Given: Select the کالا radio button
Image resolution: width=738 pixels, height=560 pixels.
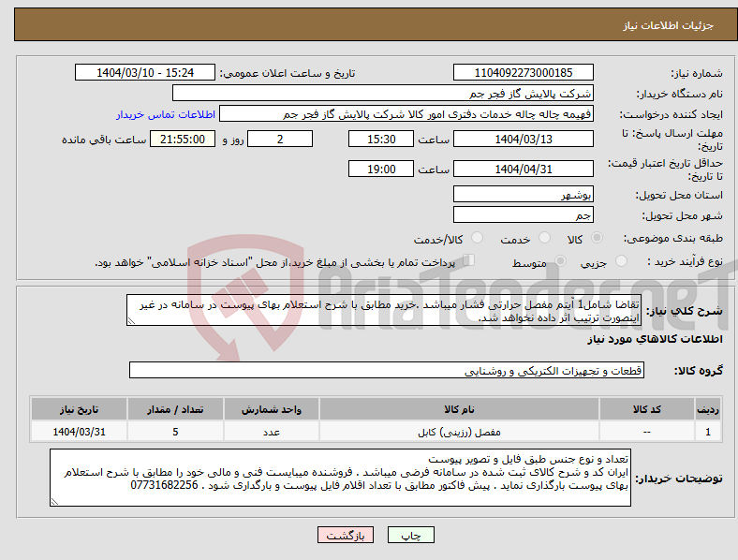Looking at the screenshot, I should [x=597, y=238].
